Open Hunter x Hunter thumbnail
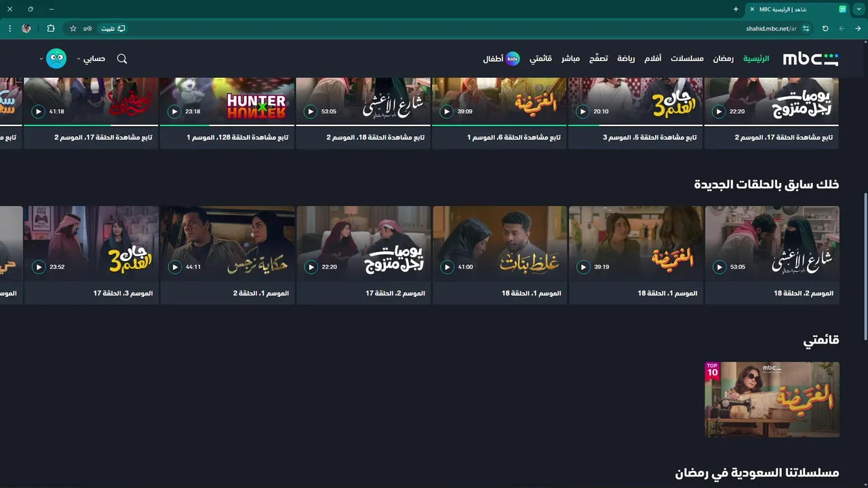 tap(227, 101)
